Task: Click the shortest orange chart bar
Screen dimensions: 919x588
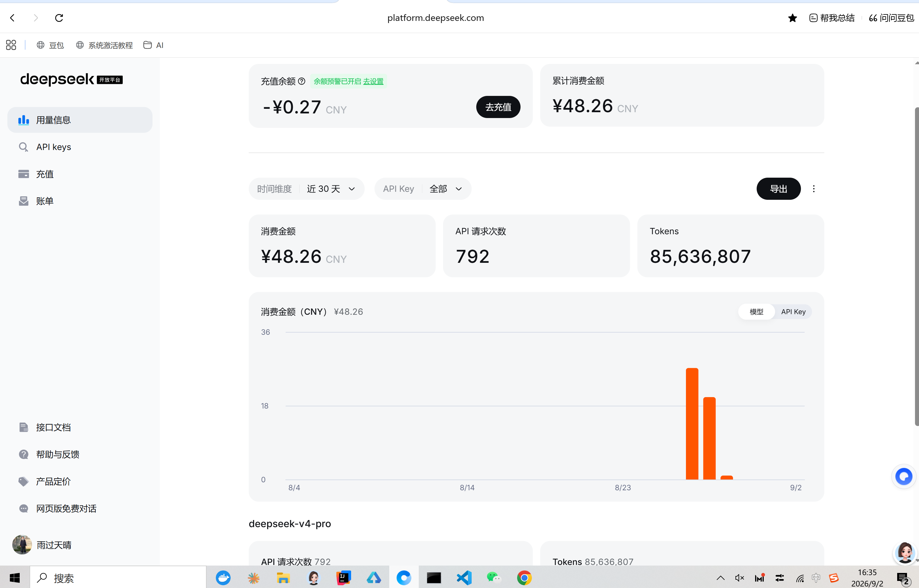Action: pyautogui.click(x=727, y=478)
